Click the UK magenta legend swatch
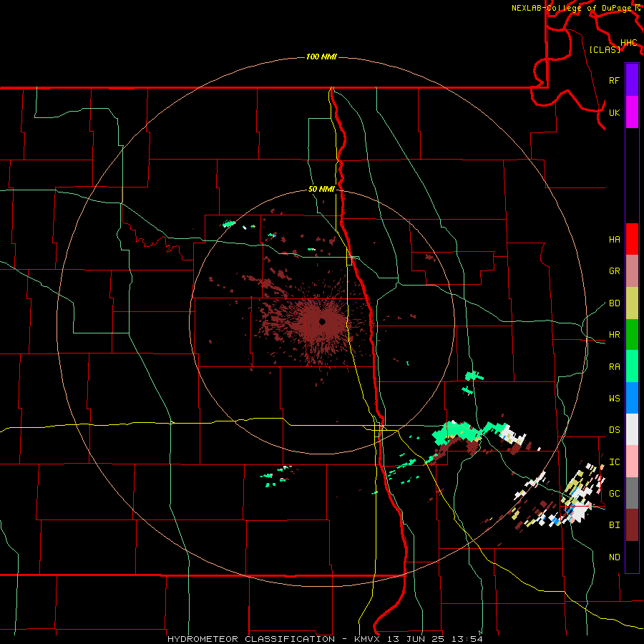This screenshot has height=644, width=644. [632, 112]
